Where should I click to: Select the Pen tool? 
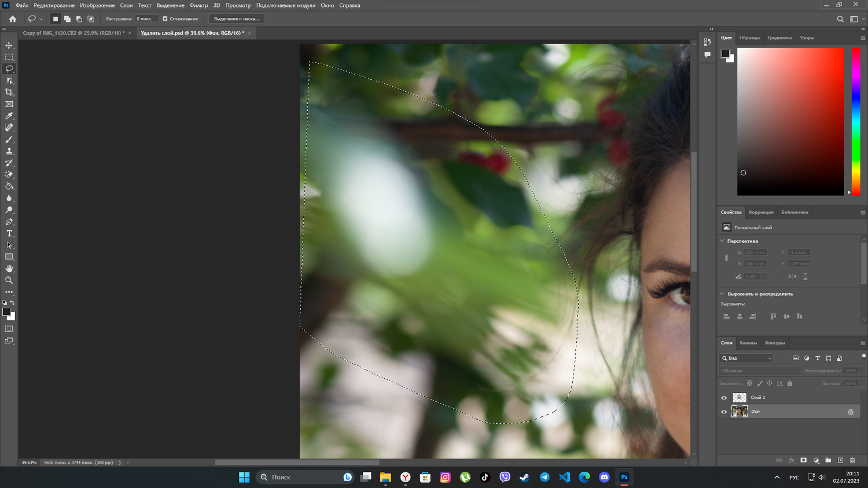click(x=9, y=222)
